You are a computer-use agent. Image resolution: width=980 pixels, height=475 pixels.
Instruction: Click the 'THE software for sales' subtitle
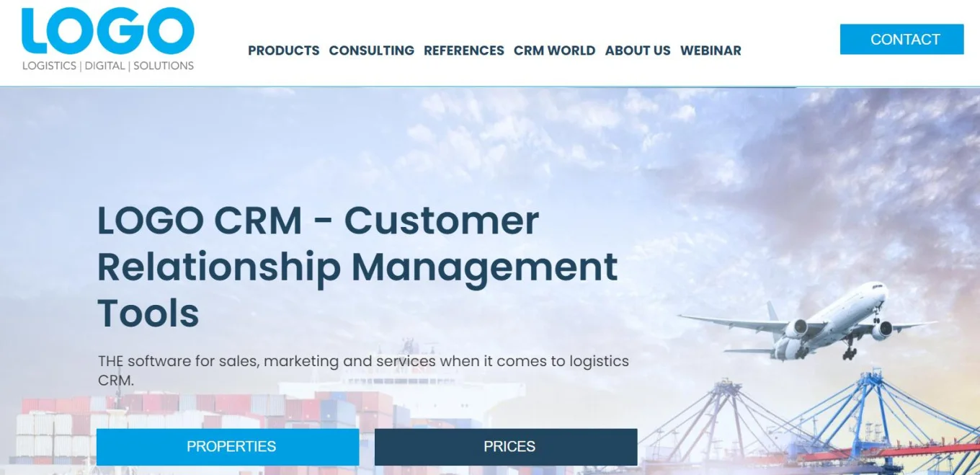coord(363,370)
